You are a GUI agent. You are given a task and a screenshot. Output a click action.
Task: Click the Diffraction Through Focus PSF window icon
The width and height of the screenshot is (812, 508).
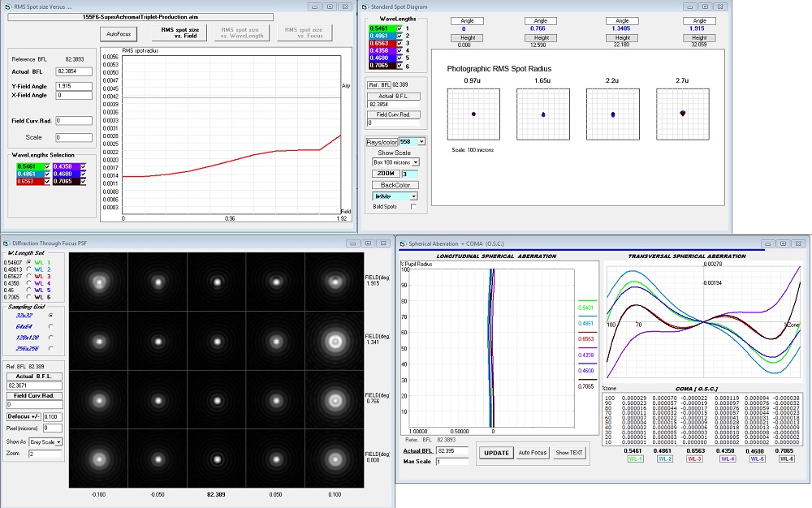(7, 242)
